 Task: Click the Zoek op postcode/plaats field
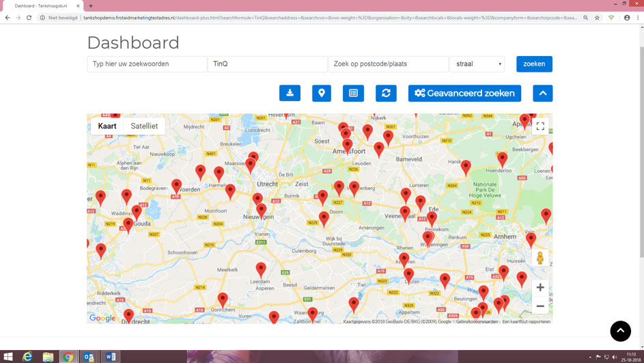click(x=388, y=64)
